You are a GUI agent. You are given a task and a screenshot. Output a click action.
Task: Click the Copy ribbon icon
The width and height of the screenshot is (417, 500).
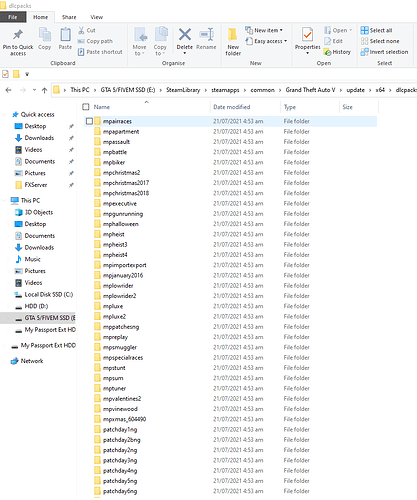(x=44, y=39)
